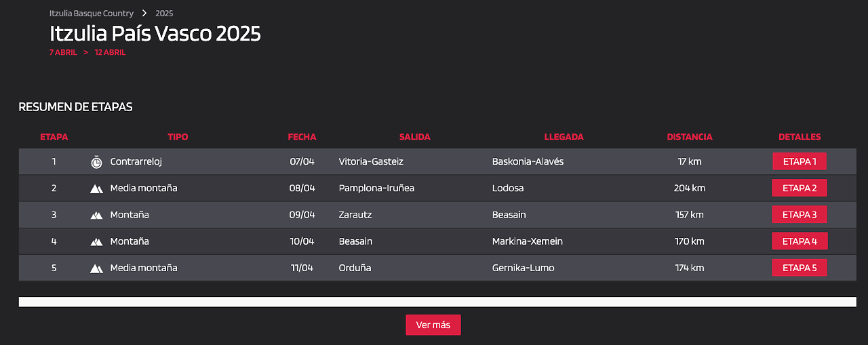Open ETAPA 3 details
868x345 pixels.
[800, 214]
